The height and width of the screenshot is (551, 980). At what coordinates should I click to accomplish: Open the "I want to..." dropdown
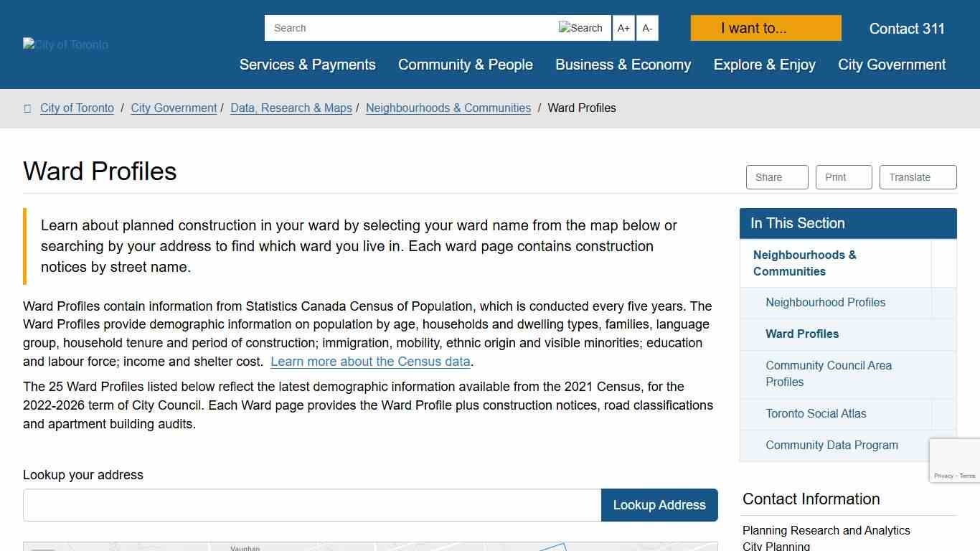click(765, 28)
